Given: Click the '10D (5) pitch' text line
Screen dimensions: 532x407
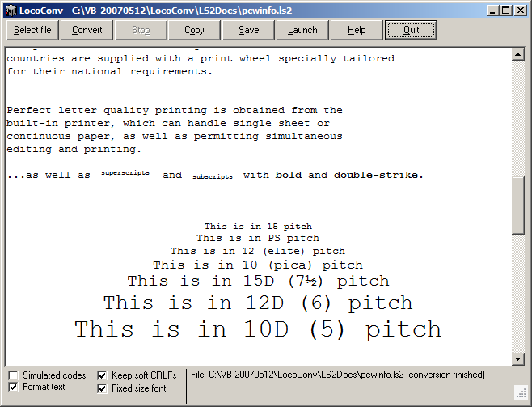Looking at the screenshot, I should (258, 329).
